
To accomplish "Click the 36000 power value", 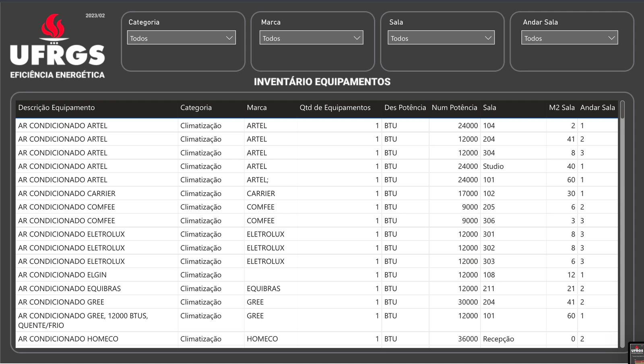I will pyautogui.click(x=468, y=339).
